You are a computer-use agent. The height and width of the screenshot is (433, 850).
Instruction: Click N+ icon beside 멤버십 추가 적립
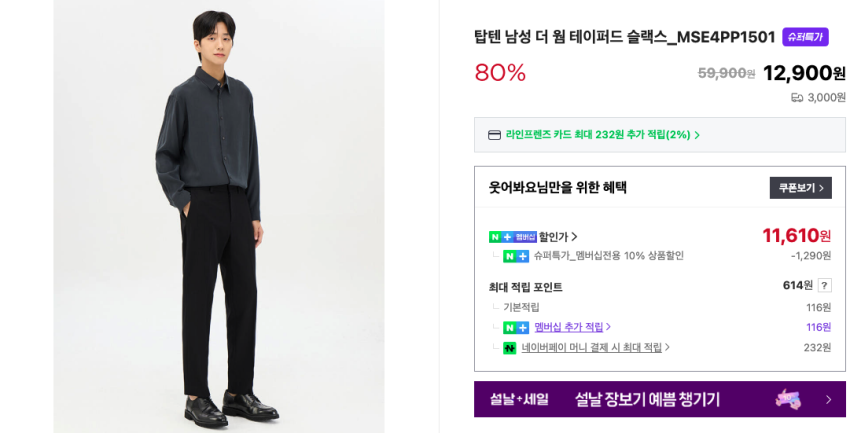(516, 328)
